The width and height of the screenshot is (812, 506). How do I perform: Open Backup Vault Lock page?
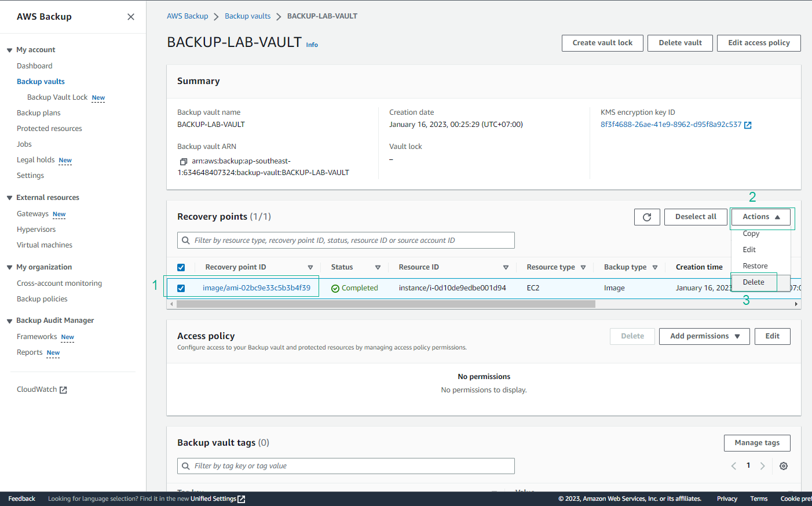pos(57,97)
